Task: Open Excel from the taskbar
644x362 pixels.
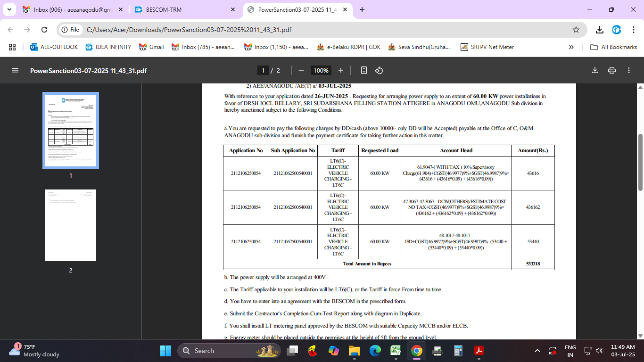Action: (396, 351)
